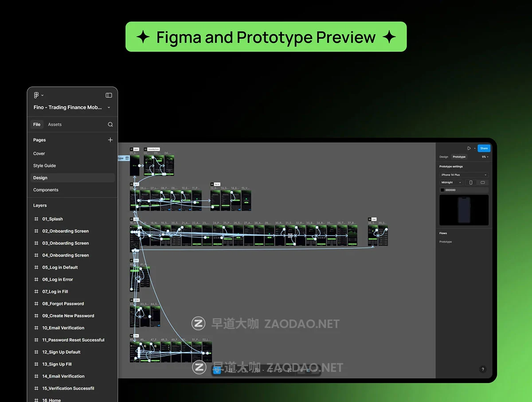Click the search icon beside Assets
Screen dimensions: 532x402
click(x=110, y=125)
